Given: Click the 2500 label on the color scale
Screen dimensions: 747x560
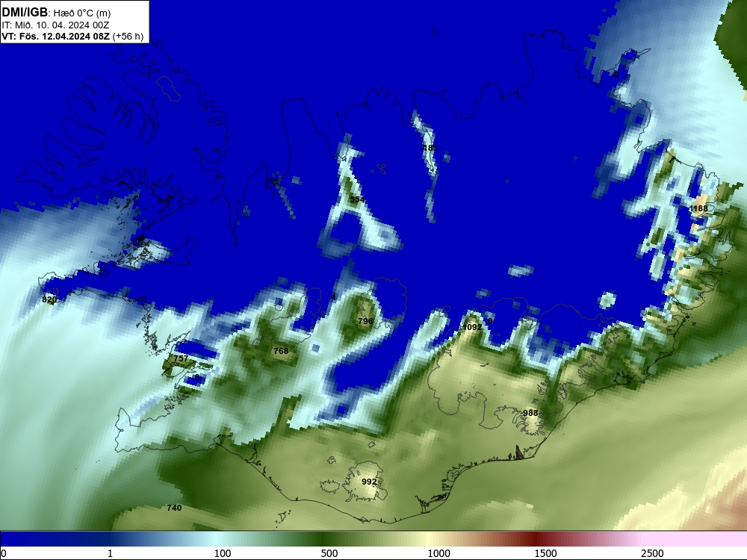Looking at the screenshot, I should coord(652,553).
